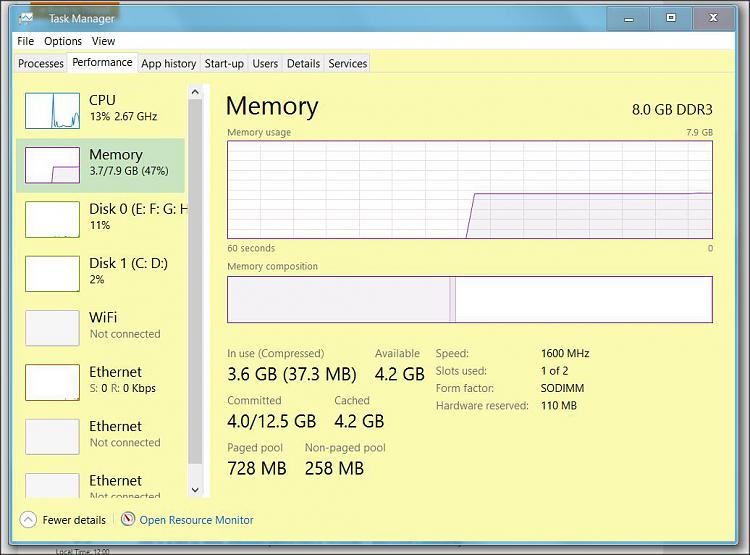Image resolution: width=750 pixels, height=555 pixels.
Task: Open Disk 0 (E: F: G:) performance view
Action: point(100,220)
